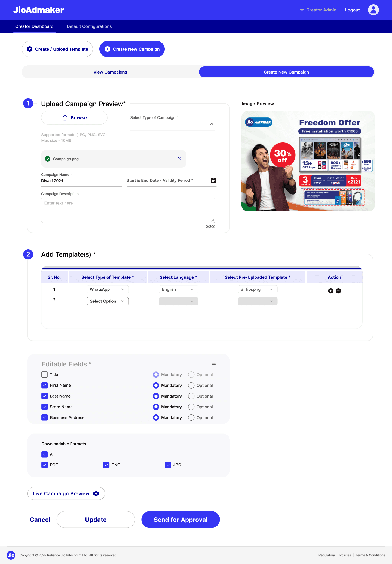The image size is (392, 564).
Task: Click Create / Upload Template button
Action: (x=57, y=49)
